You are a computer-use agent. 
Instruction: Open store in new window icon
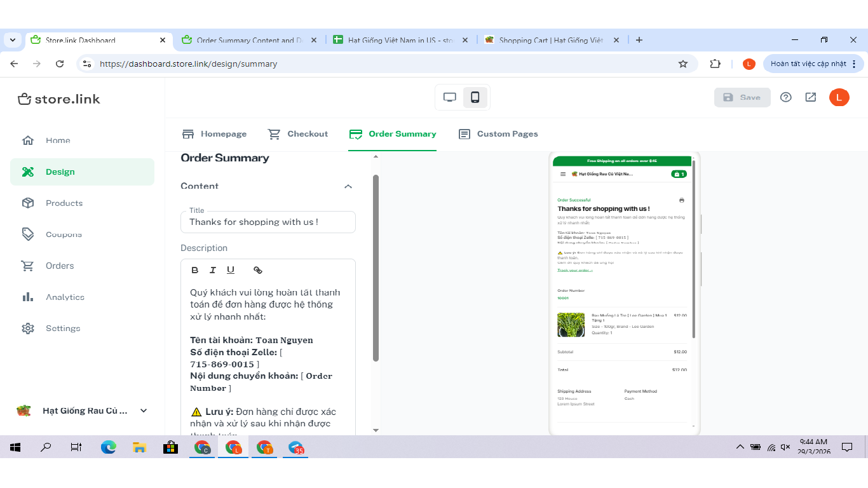click(x=810, y=97)
